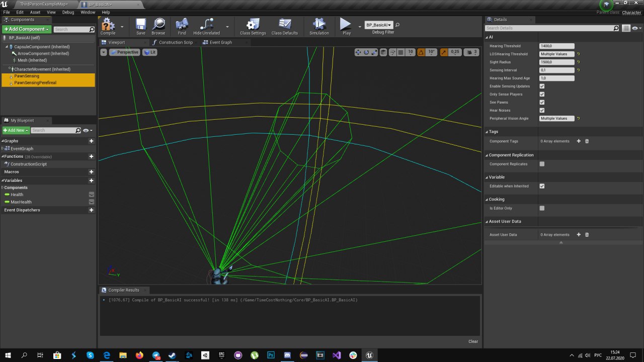Open Class Settings
Image resolution: width=644 pixels, height=362 pixels.
[253, 27]
